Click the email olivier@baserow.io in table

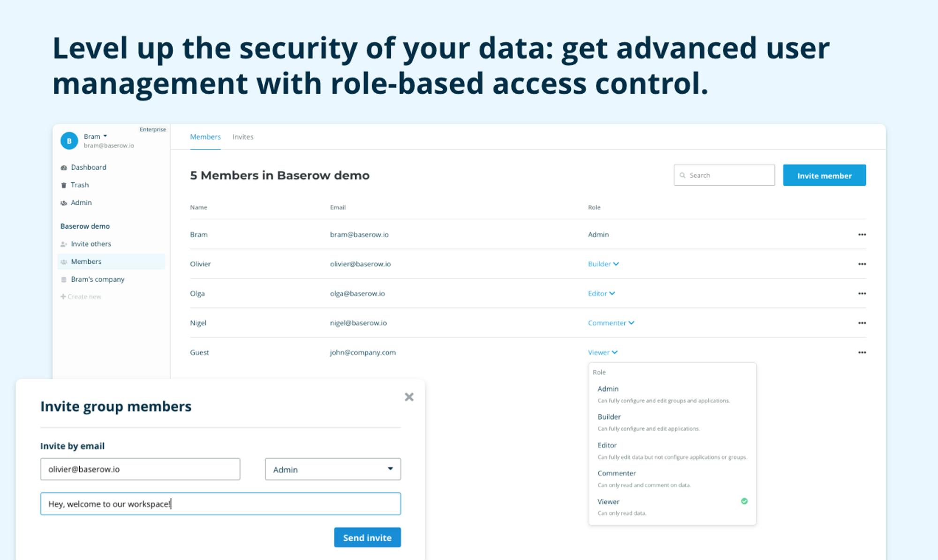click(360, 264)
